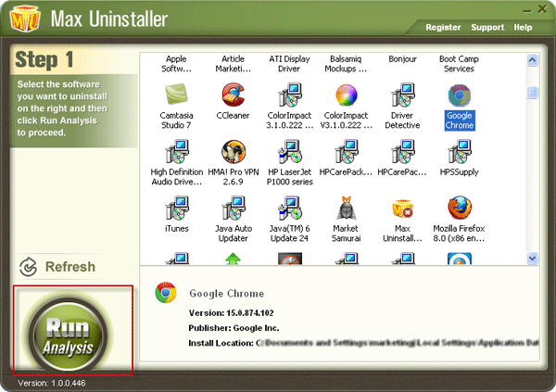Screen dimensions: 556x392
Task: Select the Market Samurai icon
Action: 346,208
